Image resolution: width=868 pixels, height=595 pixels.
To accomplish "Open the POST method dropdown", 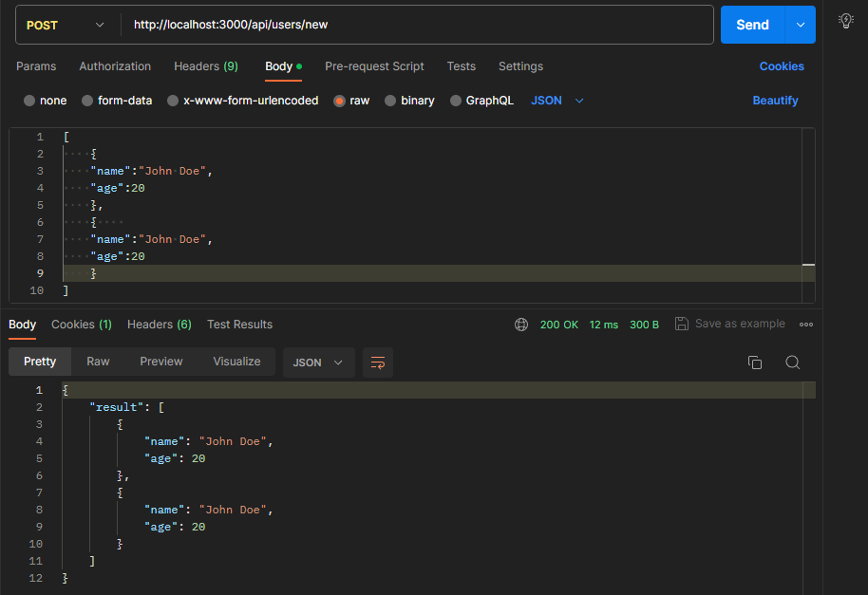I will (x=66, y=25).
